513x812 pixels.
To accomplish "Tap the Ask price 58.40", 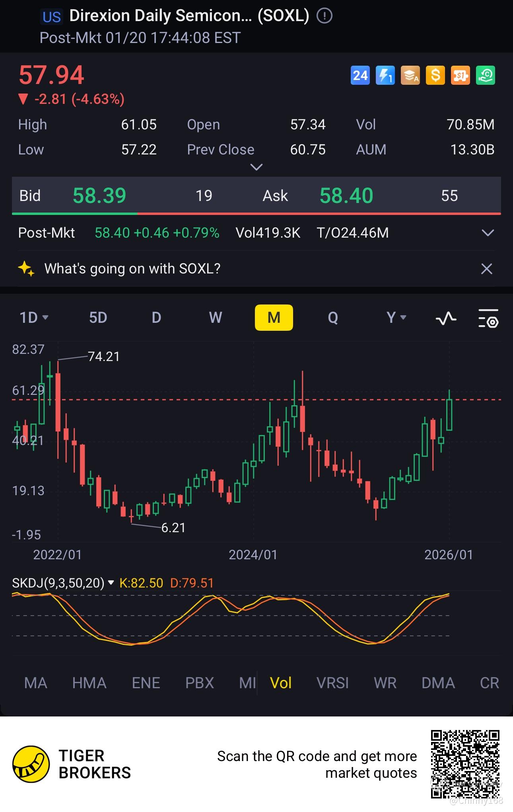I will [x=346, y=195].
